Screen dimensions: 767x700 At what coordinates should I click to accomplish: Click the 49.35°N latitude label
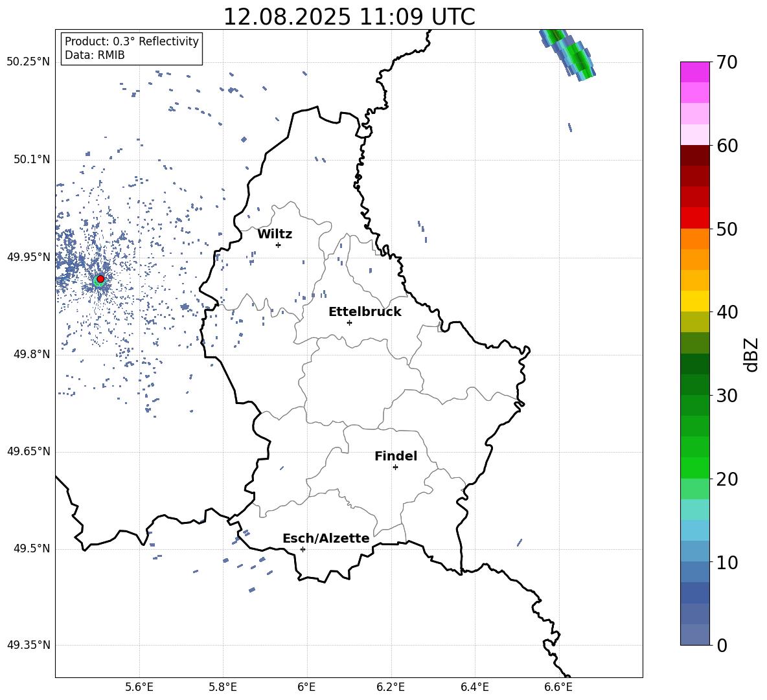coord(29,645)
